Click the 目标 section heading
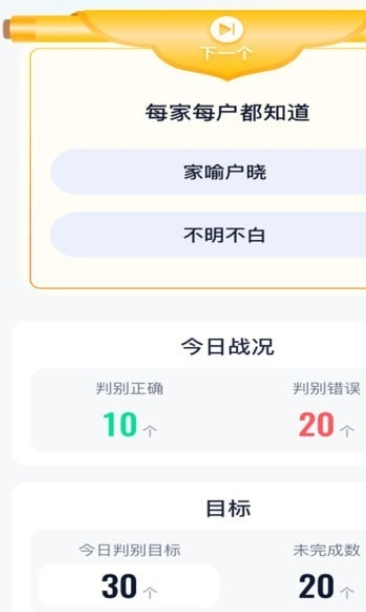Image resolution: width=366 pixels, height=612 pixels. point(228,508)
